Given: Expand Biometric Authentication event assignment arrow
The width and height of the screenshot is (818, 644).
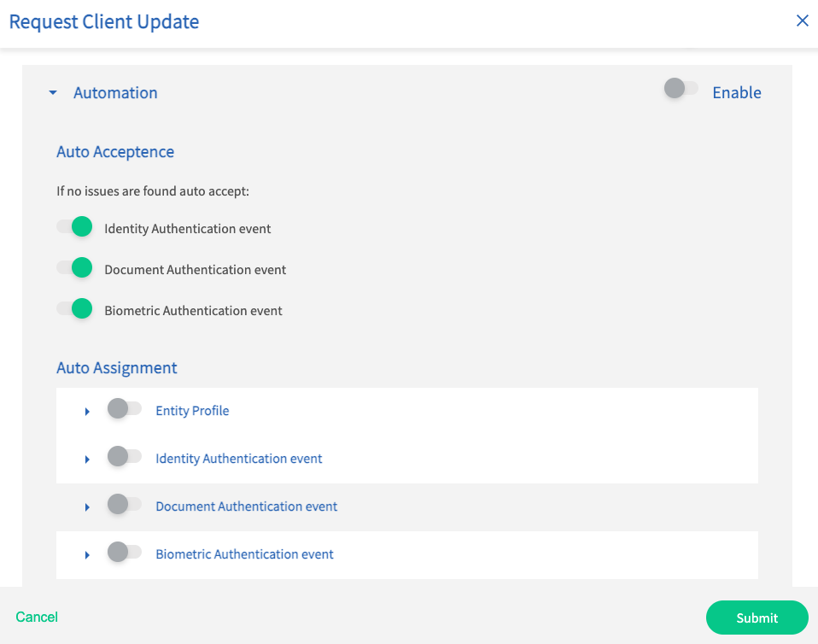Looking at the screenshot, I should [87, 555].
